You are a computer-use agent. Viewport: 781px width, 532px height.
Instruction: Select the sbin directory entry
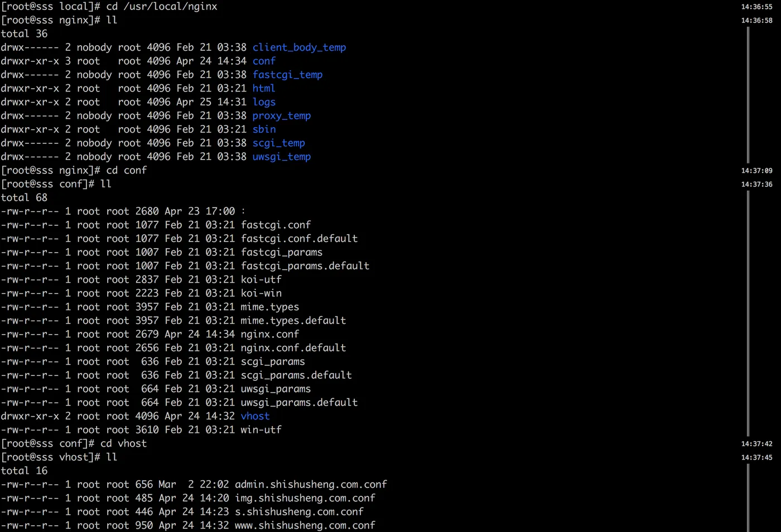click(264, 129)
